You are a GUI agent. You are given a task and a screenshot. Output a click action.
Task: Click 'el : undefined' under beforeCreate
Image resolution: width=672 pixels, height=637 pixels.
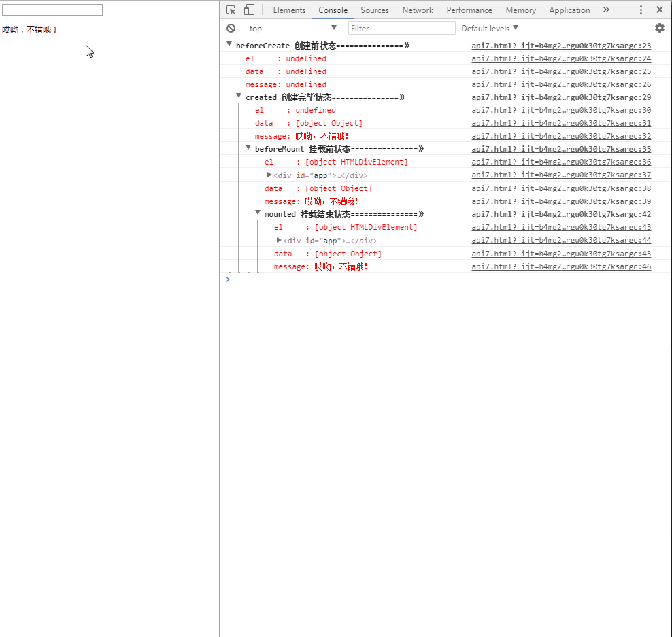tap(286, 58)
